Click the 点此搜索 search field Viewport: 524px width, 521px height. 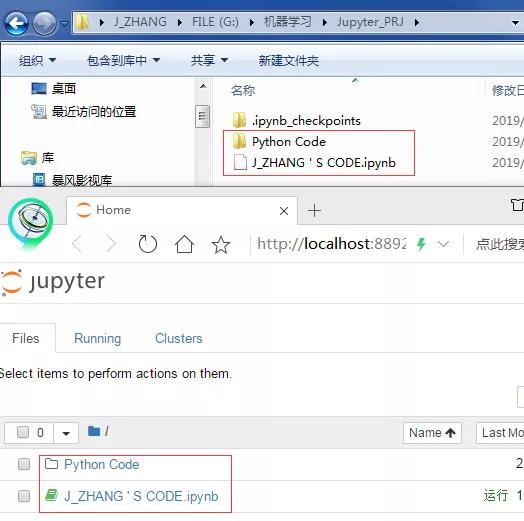click(500, 244)
